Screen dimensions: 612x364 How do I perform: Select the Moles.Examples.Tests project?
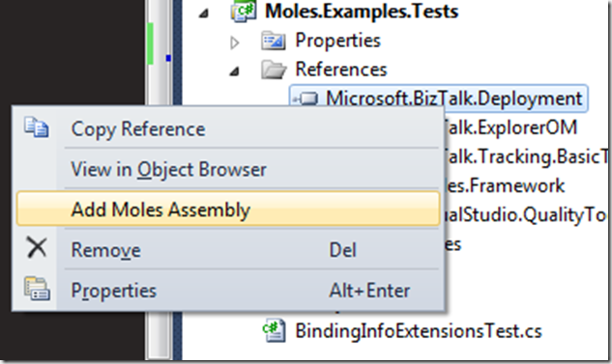[362, 11]
